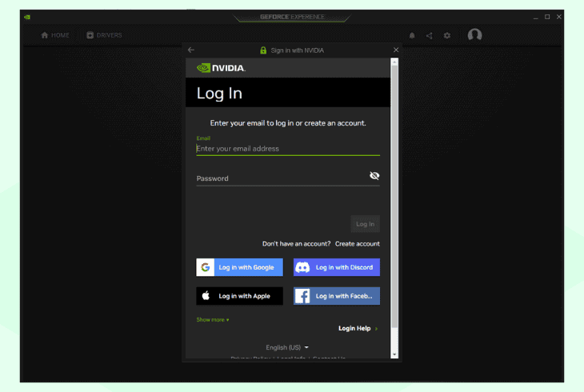Open the Home tab
584x392 pixels.
point(55,35)
